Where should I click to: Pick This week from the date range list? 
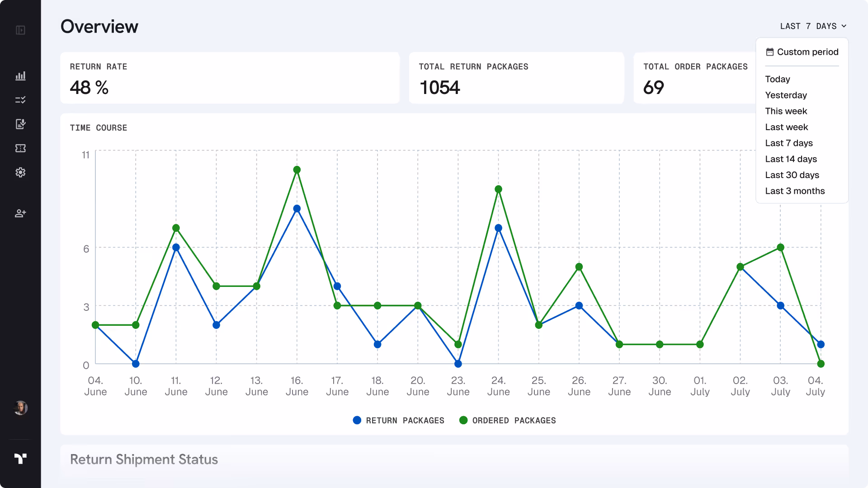786,111
